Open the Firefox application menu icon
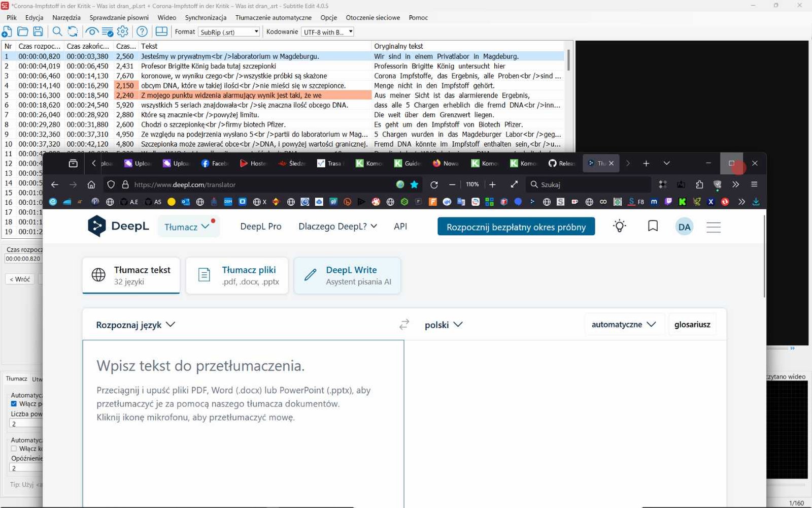 pyautogui.click(x=754, y=184)
